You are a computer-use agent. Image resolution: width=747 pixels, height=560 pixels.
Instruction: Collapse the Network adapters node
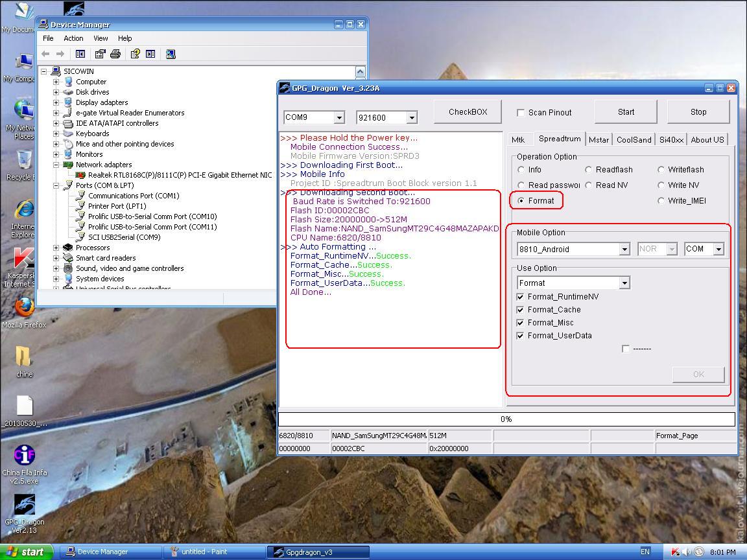click(56, 165)
